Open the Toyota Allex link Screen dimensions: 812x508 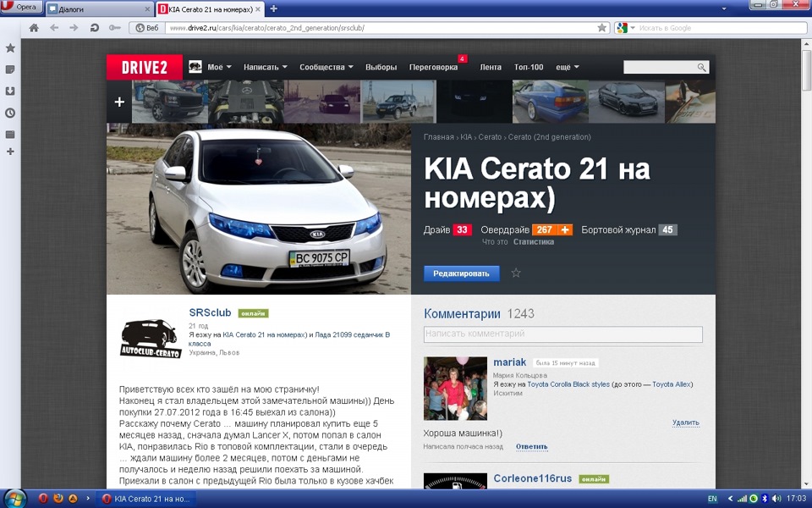tap(671, 384)
